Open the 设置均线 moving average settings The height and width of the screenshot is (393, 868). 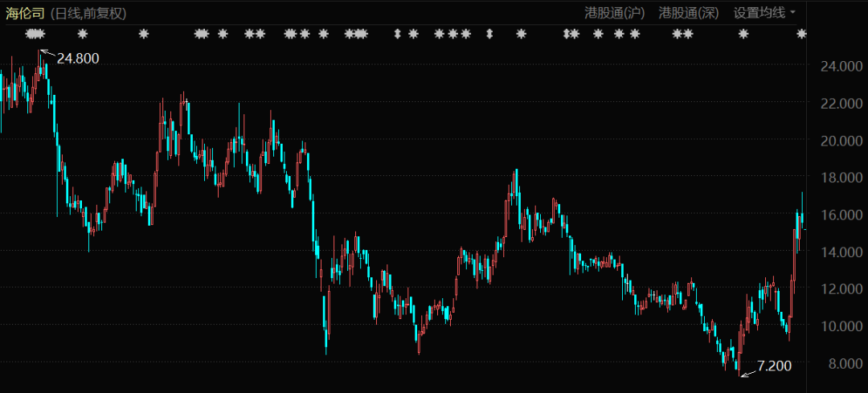coord(758,13)
